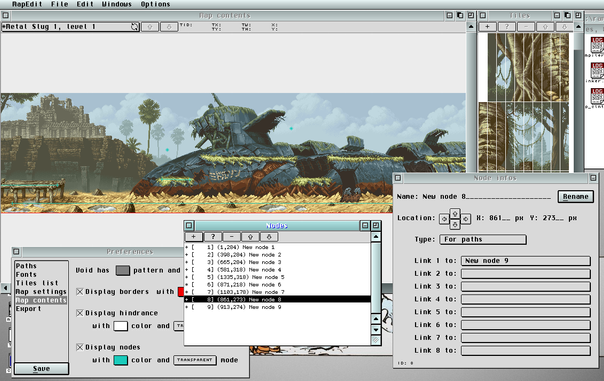The width and height of the screenshot is (604, 381).
Task: Open the Link 1 to 'New node 9' selector
Action: click(526, 261)
